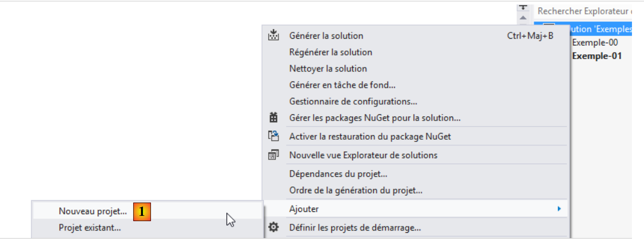Screen dimensions: 644x243
Task: Open Dépendances du projet...
Action: tap(338, 174)
